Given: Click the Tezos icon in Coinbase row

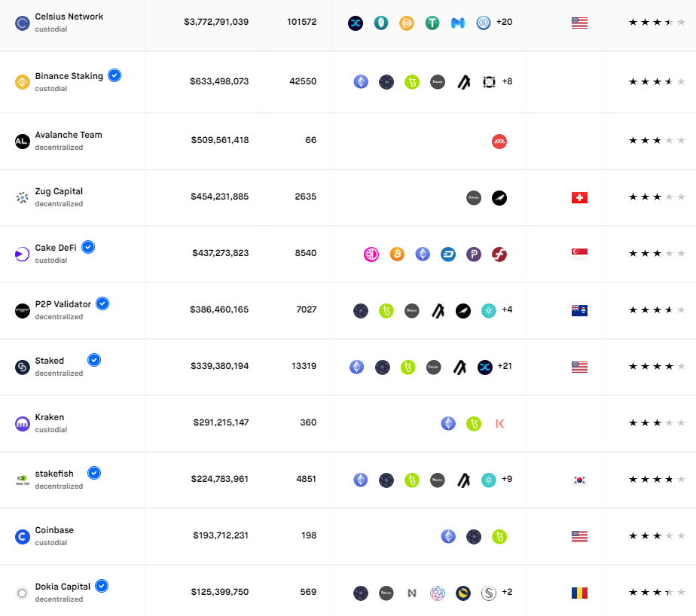Looking at the screenshot, I should [499, 537].
